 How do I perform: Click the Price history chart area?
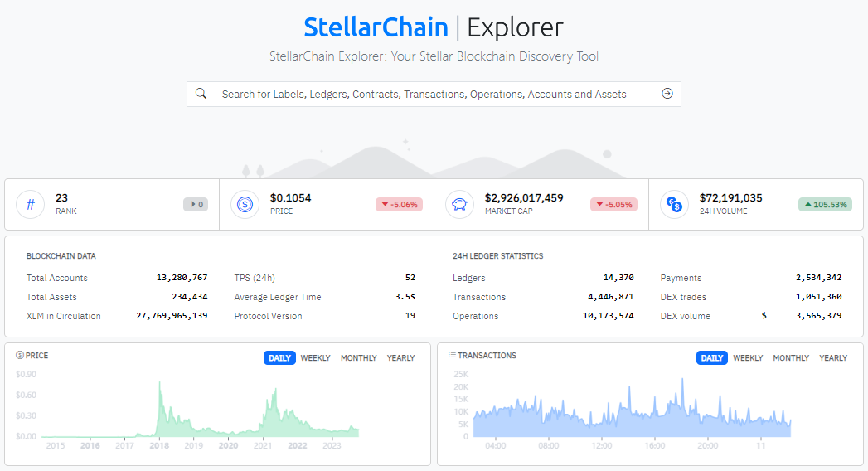(x=201, y=410)
